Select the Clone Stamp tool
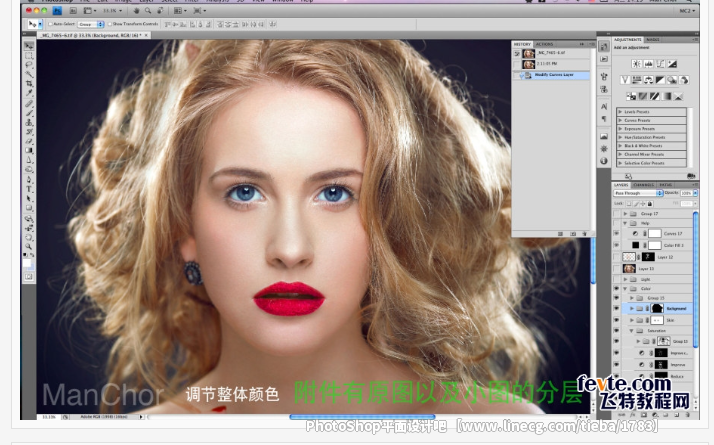The width and height of the screenshot is (714, 445). 29,123
